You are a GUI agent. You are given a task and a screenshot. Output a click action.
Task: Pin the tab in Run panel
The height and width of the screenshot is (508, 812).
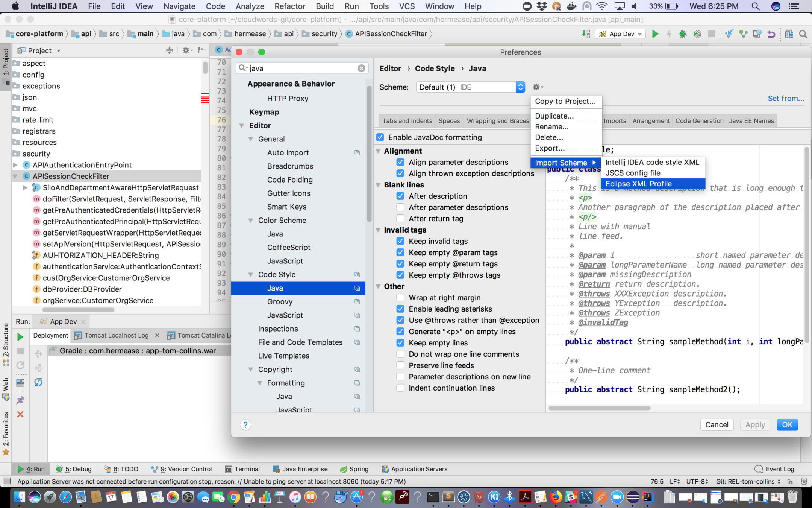[x=20, y=400]
